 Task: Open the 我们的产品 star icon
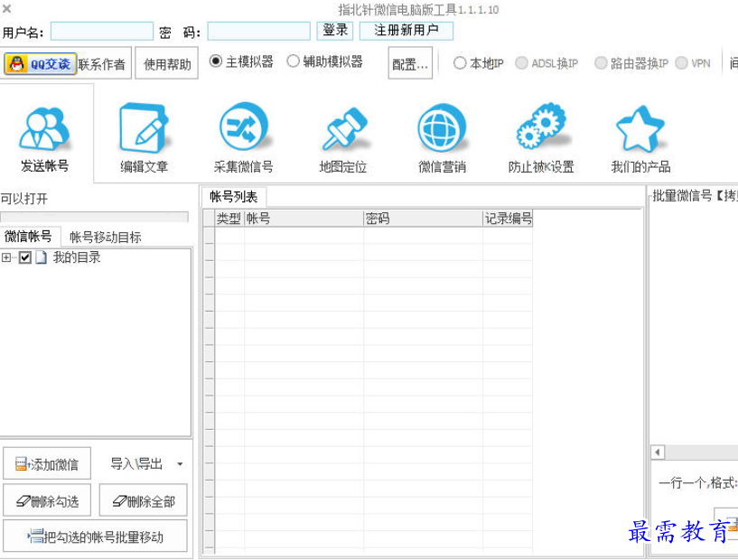click(x=640, y=128)
